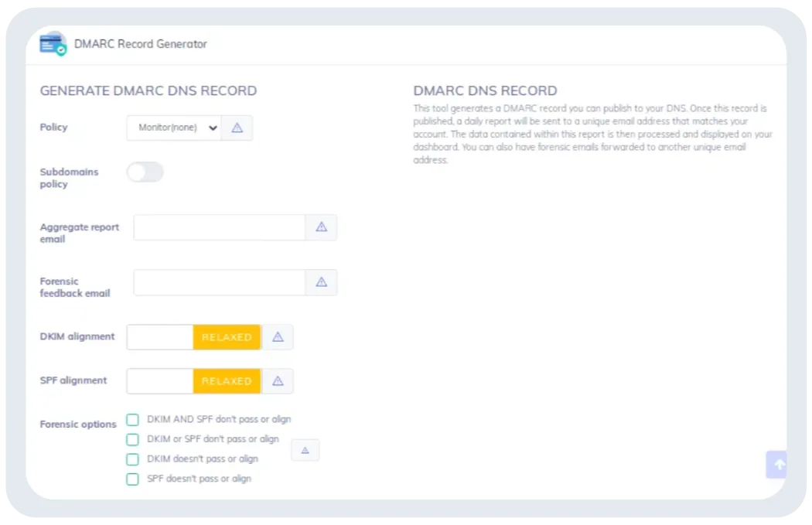Click the info icon beside Forensic feedback email

pyautogui.click(x=321, y=282)
